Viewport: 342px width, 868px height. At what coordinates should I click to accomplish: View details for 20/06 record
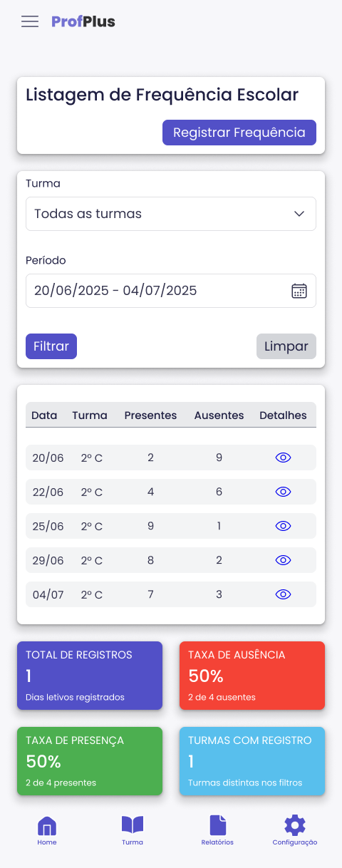pyautogui.click(x=284, y=458)
